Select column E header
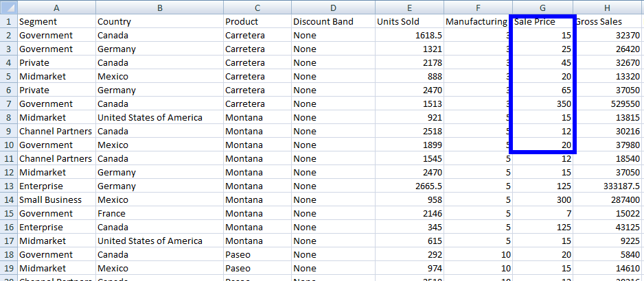This screenshot has width=644, height=281. [x=409, y=7]
